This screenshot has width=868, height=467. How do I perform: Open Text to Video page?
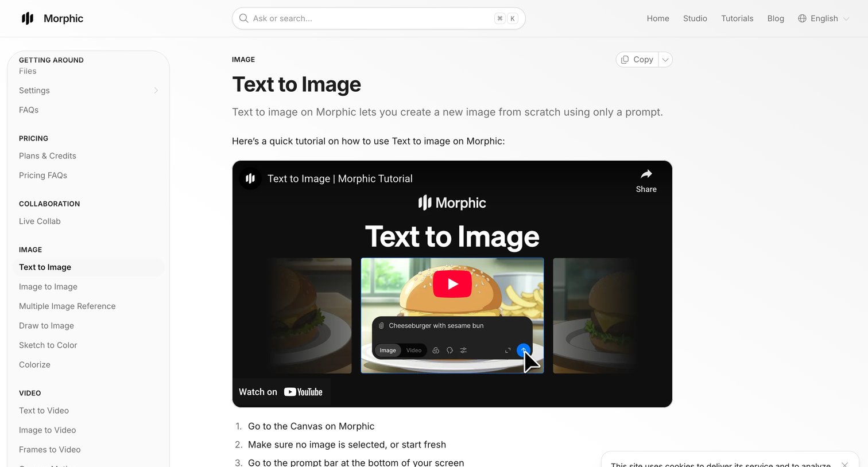[x=44, y=411]
